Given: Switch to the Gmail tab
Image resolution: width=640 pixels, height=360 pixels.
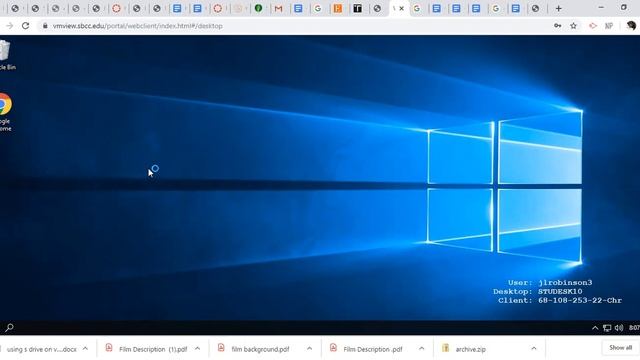Looking at the screenshot, I should coord(278,8).
